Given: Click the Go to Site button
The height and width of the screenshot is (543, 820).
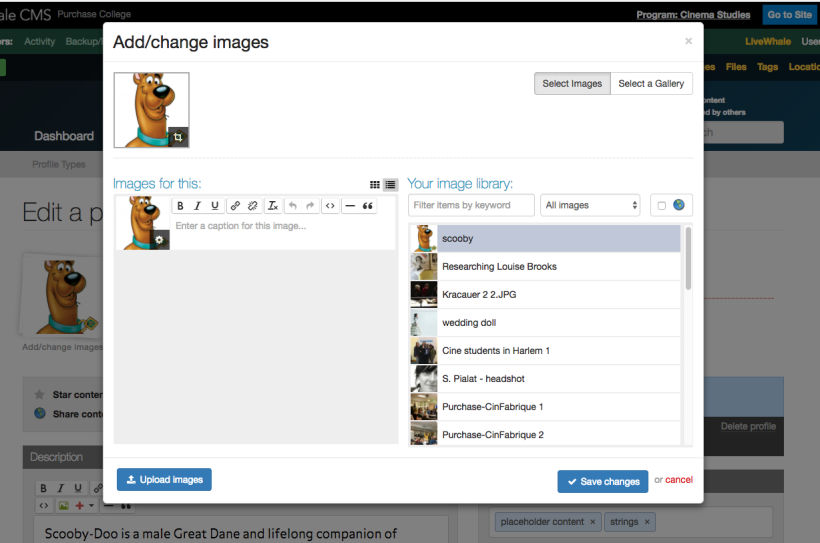Looking at the screenshot, I should coord(790,15).
